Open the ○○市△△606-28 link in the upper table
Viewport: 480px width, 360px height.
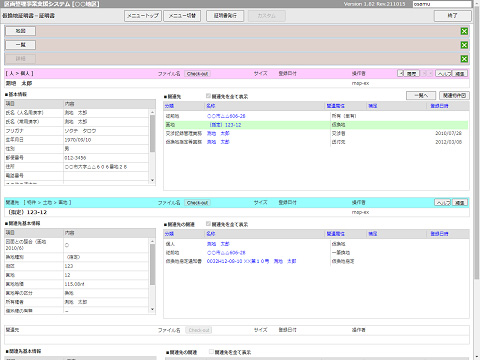[226, 116]
